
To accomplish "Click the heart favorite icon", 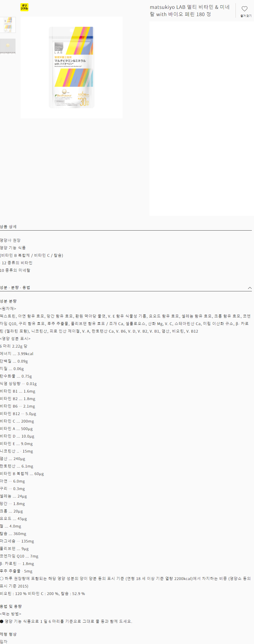I will (x=244, y=9).
